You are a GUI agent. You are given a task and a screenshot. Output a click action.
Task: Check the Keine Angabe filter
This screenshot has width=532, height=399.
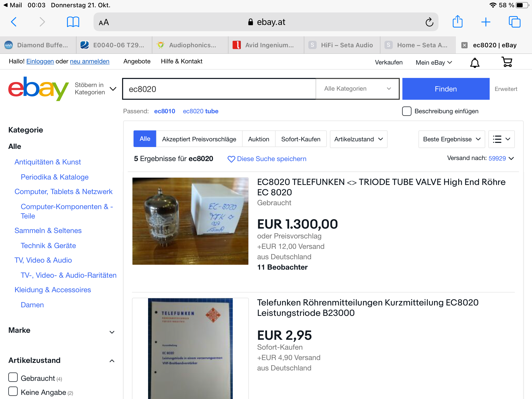[x=13, y=391]
